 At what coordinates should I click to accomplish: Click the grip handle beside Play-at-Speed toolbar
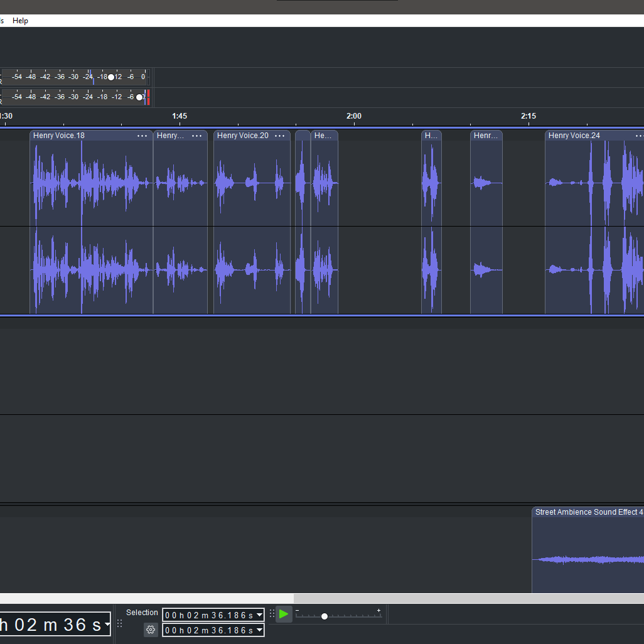pos(272,614)
